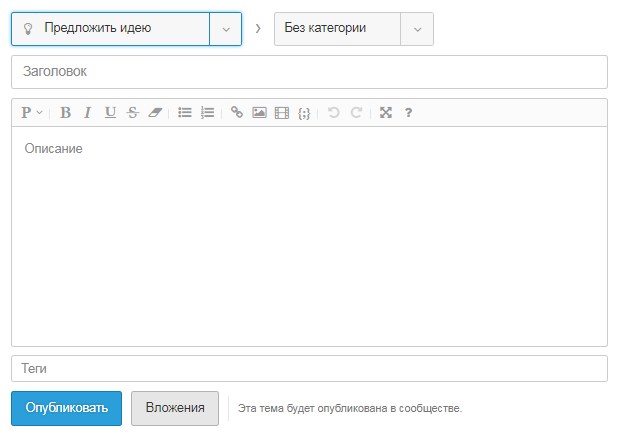Open the paragraph style dropdown
Image resolution: width=620 pixels, height=441 pixels.
[32, 113]
